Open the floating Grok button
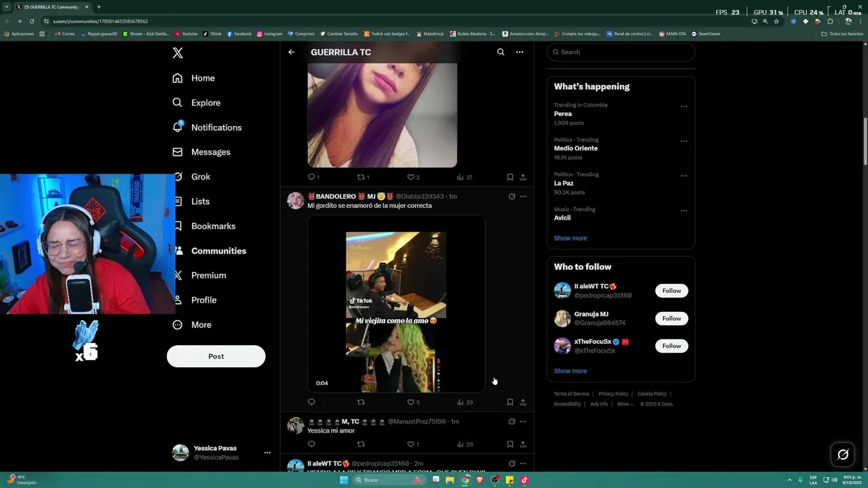Image resolution: width=868 pixels, height=488 pixels. tap(843, 455)
